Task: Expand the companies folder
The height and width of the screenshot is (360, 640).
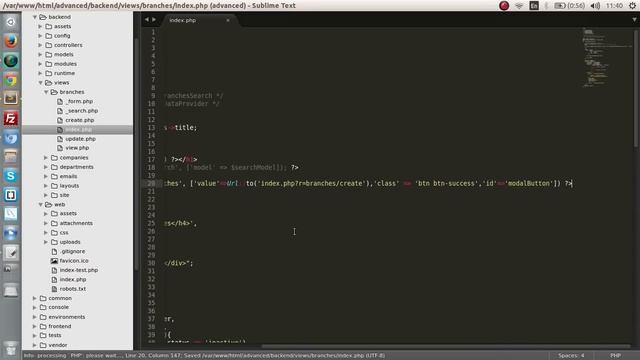Action: (x=46, y=158)
